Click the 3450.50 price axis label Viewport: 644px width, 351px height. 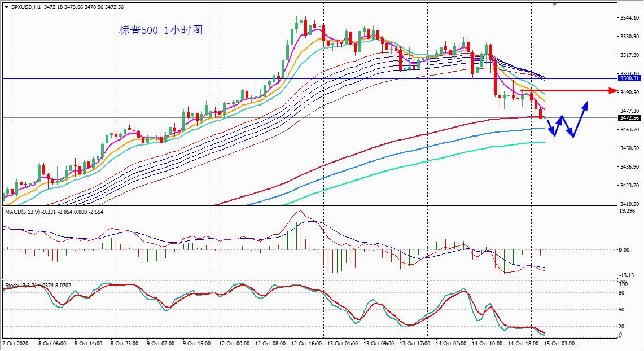click(629, 148)
